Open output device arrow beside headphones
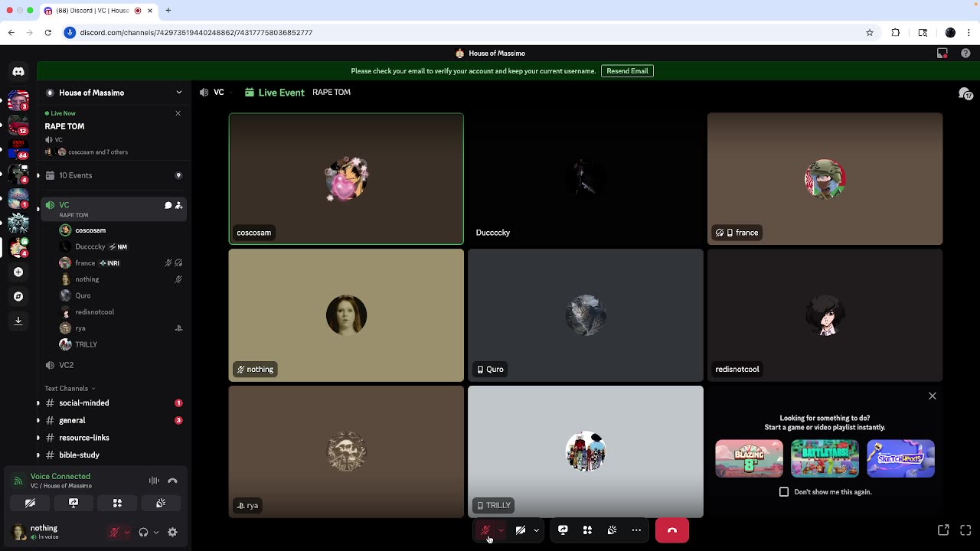 [156, 532]
